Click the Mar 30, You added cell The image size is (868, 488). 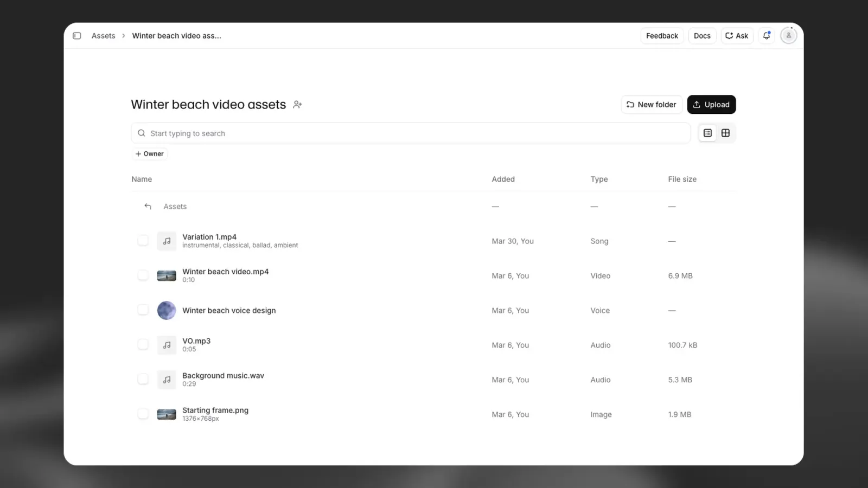pyautogui.click(x=513, y=241)
